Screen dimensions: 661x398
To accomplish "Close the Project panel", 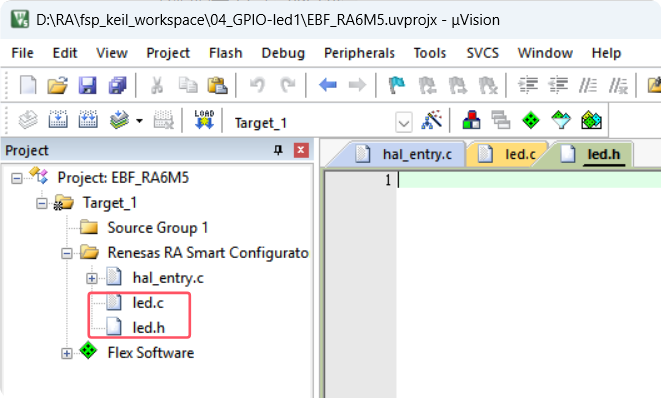I will pos(301,150).
